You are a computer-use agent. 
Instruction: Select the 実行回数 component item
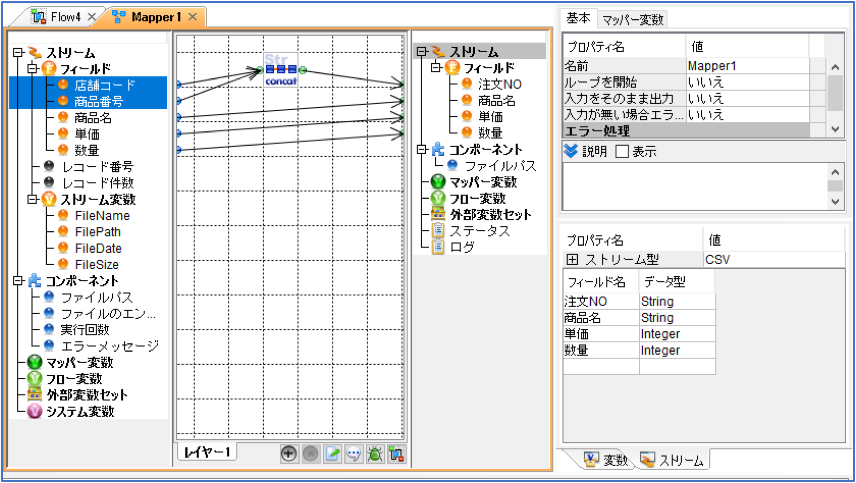click(x=85, y=330)
